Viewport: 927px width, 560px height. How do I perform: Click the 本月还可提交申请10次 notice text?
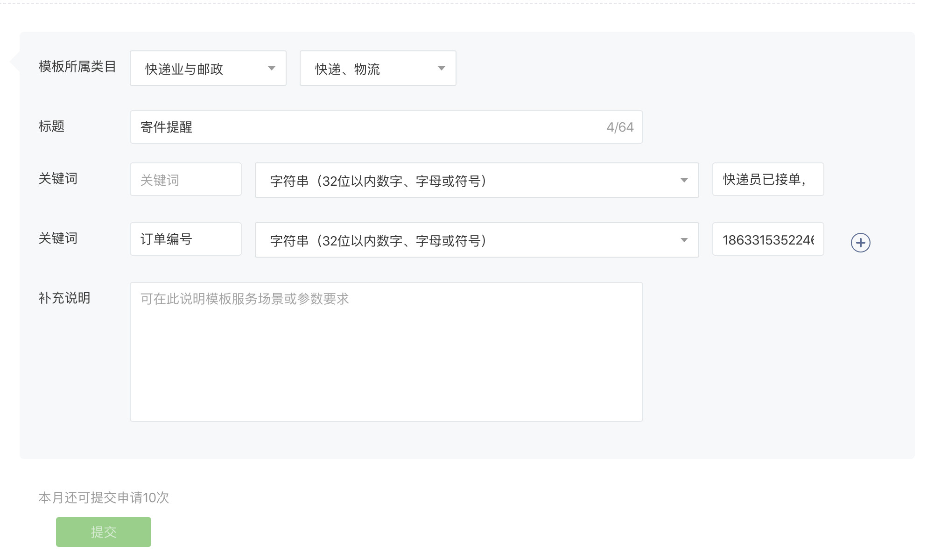(x=104, y=497)
